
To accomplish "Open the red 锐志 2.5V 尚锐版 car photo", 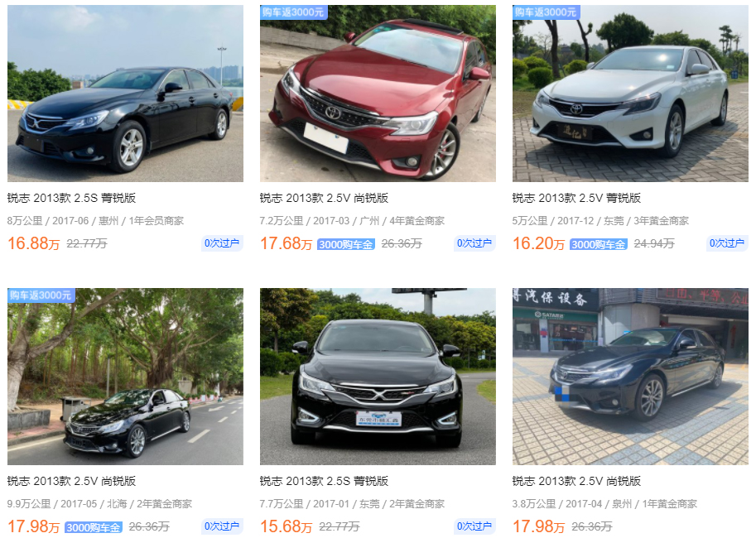I will pyautogui.click(x=378, y=94).
